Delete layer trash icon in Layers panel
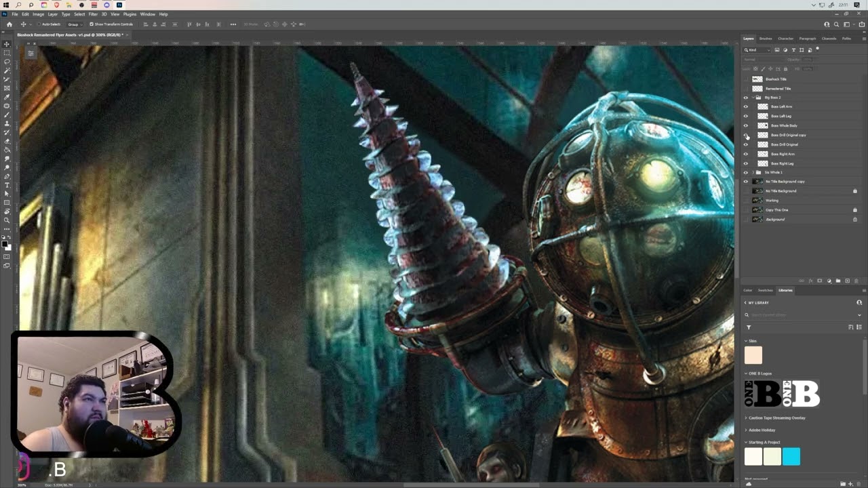Screen dimensions: 868x488 [856, 281]
